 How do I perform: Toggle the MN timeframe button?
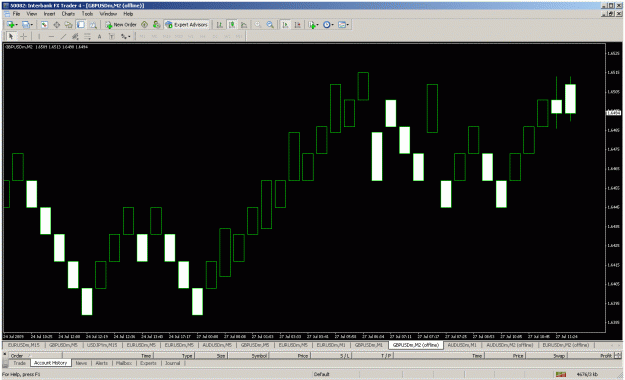tap(239, 37)
